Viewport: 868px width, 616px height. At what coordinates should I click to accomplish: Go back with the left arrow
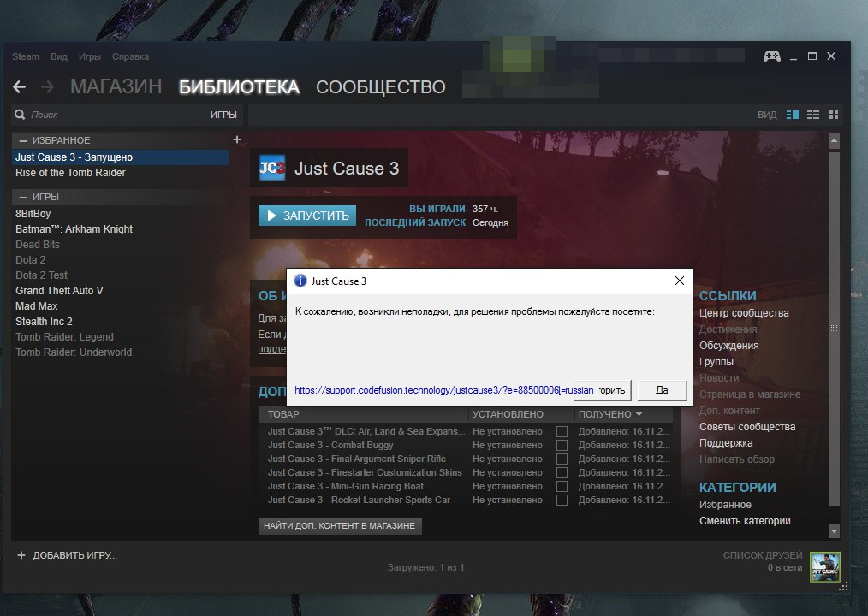tap(20, 87)
